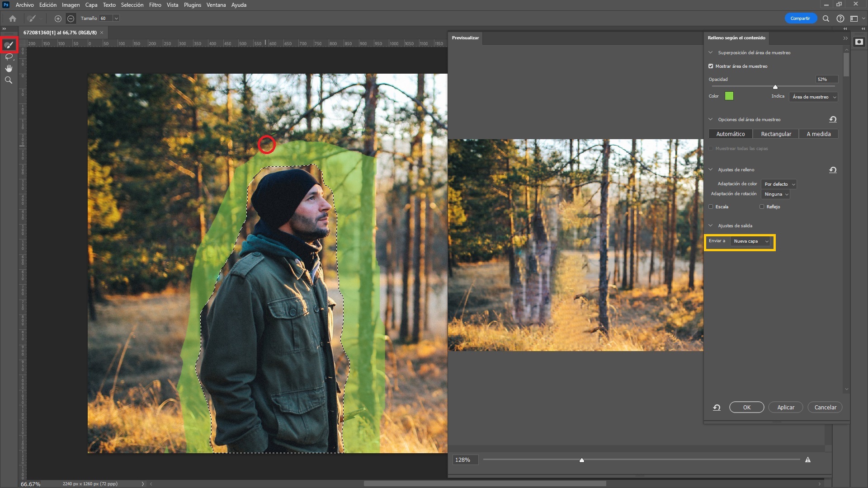Image resolution: width=868 pixels, height=488 pixels.
Task: Open the Texto menu
Action: pyautogui.click(x=109, y=5)
